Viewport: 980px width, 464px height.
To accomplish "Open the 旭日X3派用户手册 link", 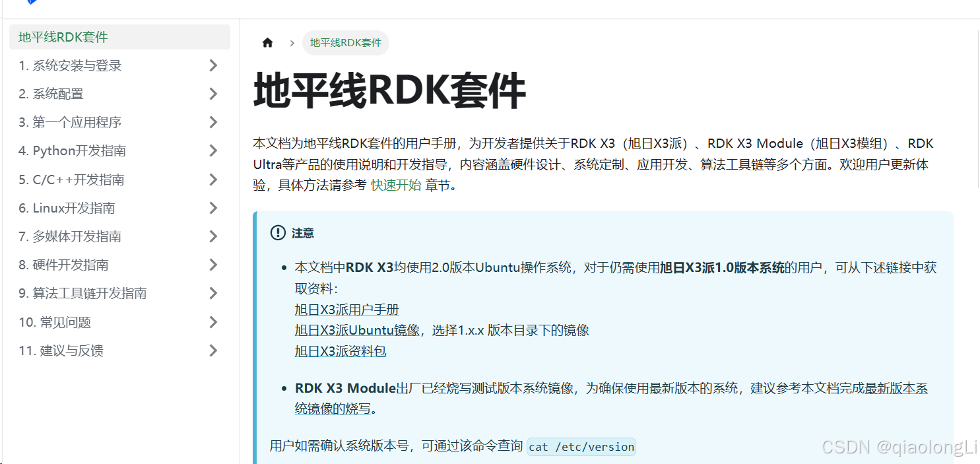I will [346, 310].
